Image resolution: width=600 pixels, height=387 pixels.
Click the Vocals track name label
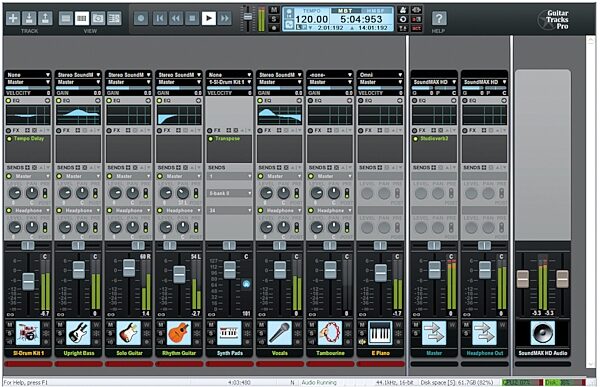pyautogui.click(x=280, y=353)
